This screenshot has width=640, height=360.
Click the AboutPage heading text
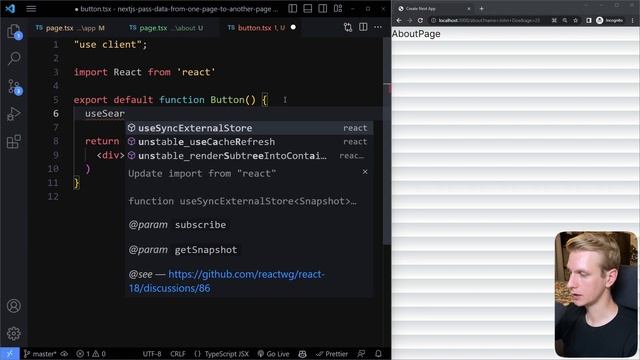[x=416, y=34]
